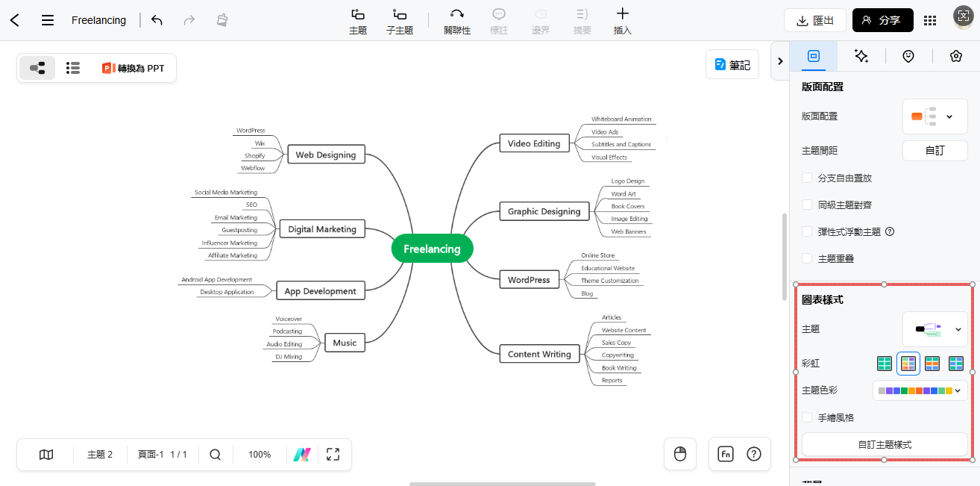
Task: Open the 主題 theme style dropdown
Action: pyautogui.click(x=935, y=328)
